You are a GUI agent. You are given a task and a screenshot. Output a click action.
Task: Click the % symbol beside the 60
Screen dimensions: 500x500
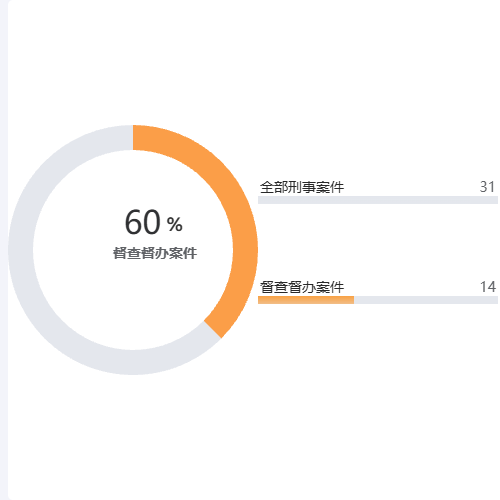click(175, 224)
